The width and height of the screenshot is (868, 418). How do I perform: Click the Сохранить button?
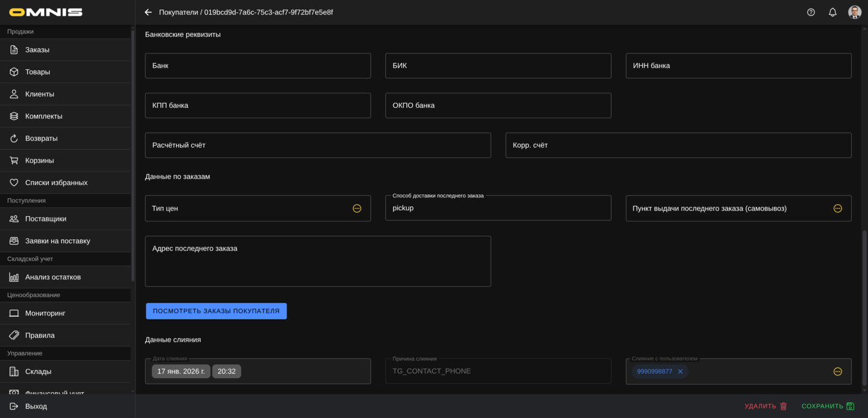pyautogui.click(x=827, y=407)
